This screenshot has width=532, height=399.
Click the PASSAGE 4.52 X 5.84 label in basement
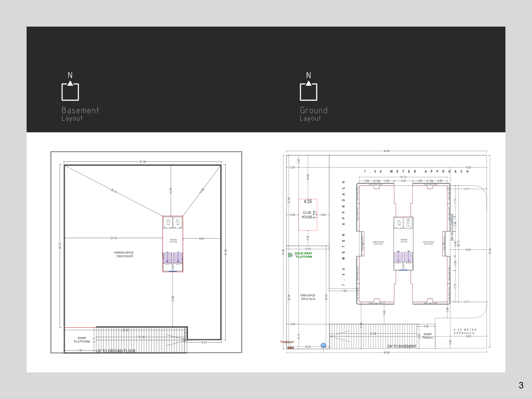[173, 241]
